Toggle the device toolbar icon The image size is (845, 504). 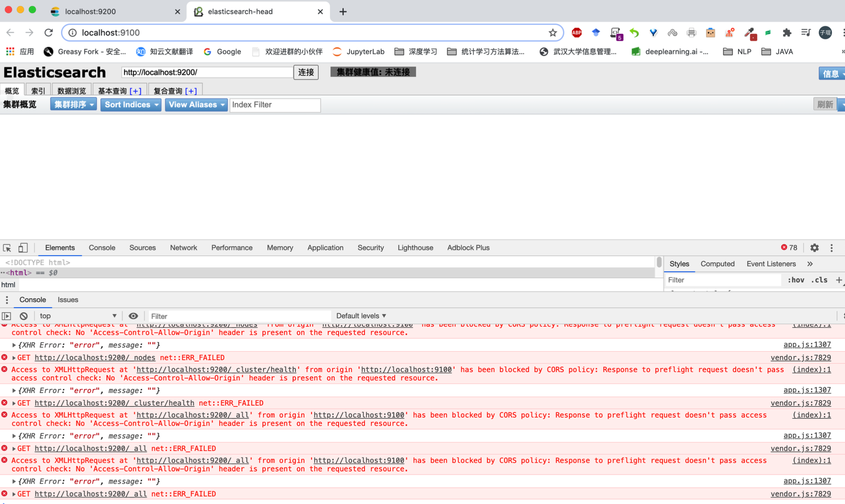click(23, 248)
